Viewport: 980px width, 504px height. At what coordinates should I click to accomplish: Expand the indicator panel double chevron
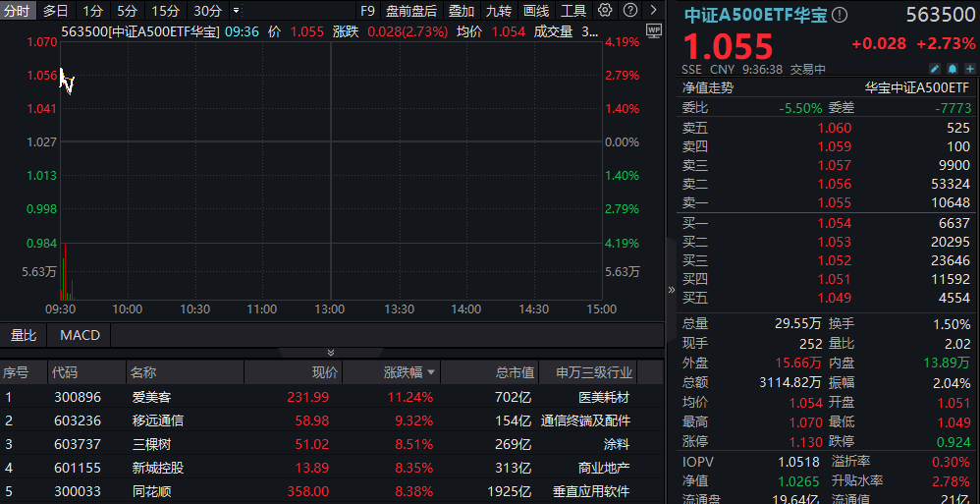point(331,353)
